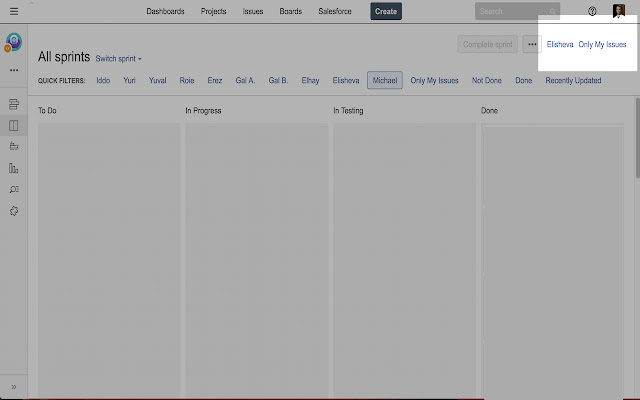Toggle the Erez quick filter

click(x=215, y=80)
